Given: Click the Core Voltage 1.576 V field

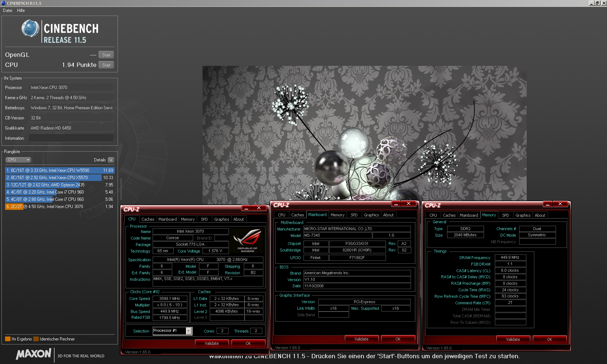Looking at the screenshot, I should point(215,251).
